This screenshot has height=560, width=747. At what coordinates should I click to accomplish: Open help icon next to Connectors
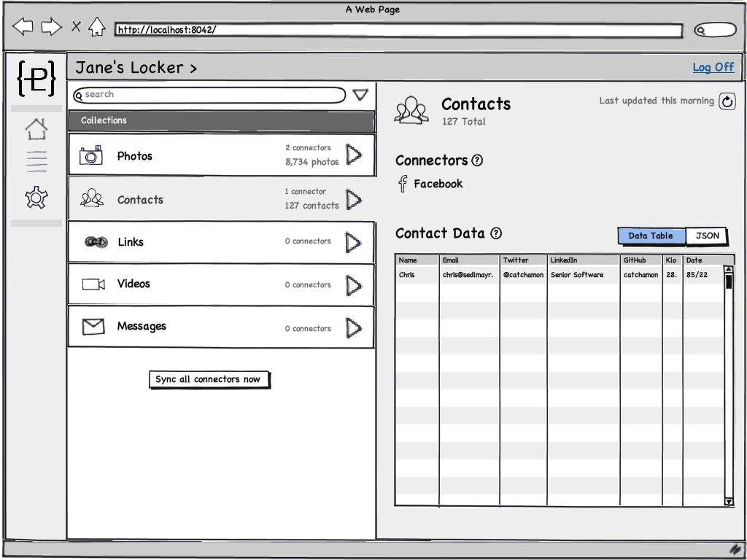pos(477,160)
